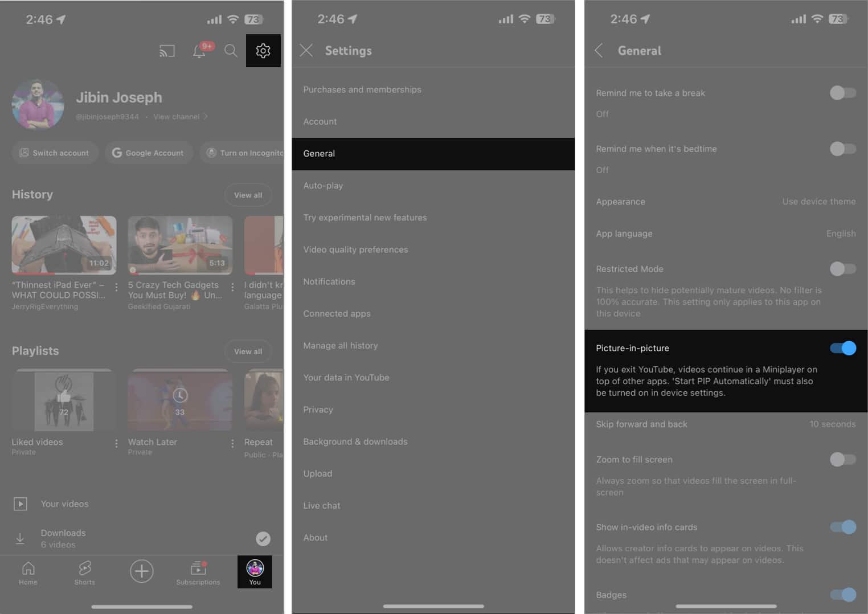Open Connected apps settings

(x=433, y=313)
